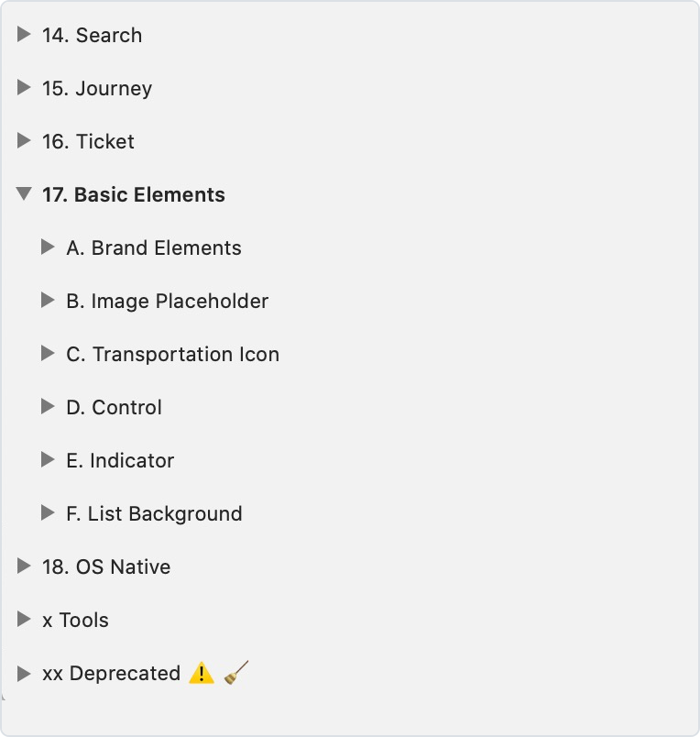This screenshot has height=737, width=700.
Task: Expand the 15. Journey disclosure triangle
Action: tap(24, 88)
